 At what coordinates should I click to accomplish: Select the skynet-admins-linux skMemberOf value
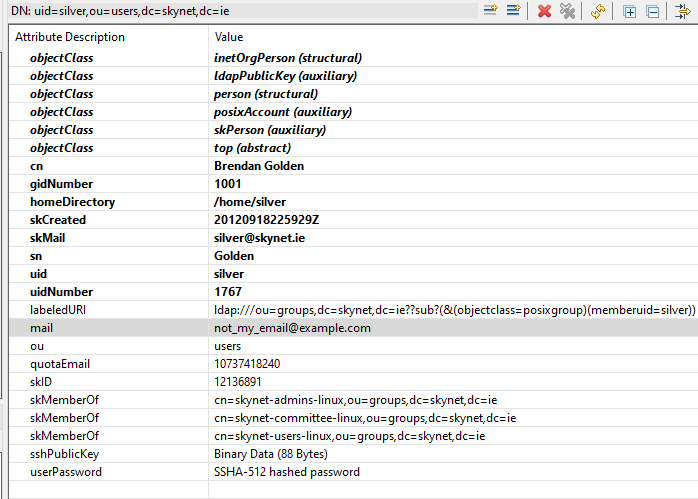point(355,400)
